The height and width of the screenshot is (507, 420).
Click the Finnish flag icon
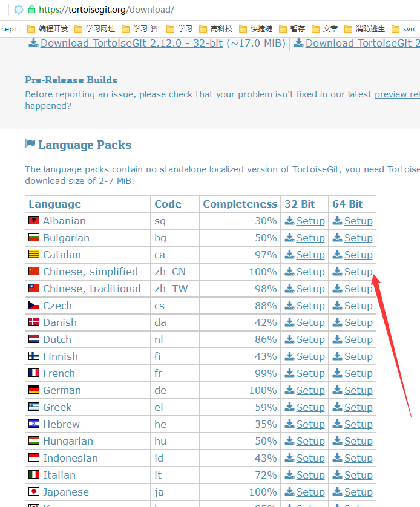pyautogui.click(x=34, y=356)
